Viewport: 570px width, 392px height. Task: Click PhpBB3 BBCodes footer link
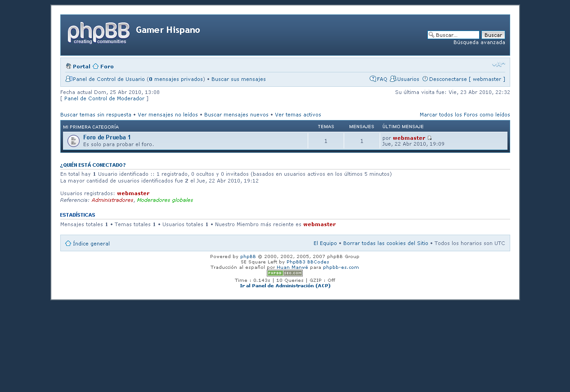pos(308,262)
